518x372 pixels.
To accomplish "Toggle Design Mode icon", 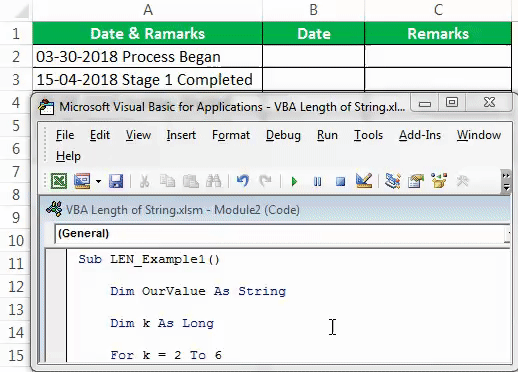I will pos(364,181).
